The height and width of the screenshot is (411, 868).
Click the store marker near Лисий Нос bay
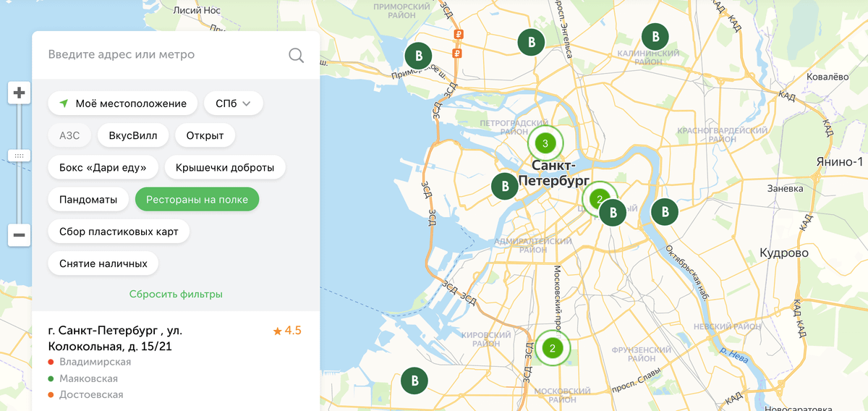click(x=418, y=56)
